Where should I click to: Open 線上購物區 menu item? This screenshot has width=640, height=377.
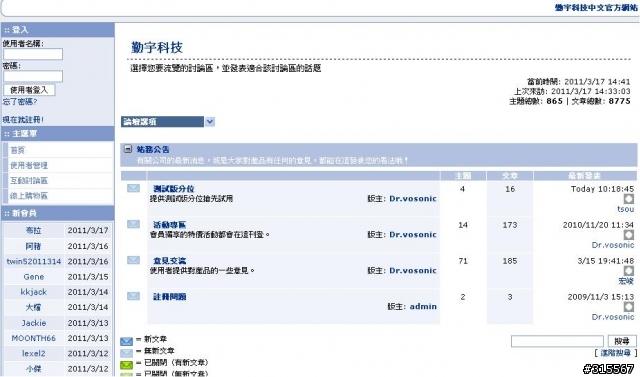[x=29, y=196]
